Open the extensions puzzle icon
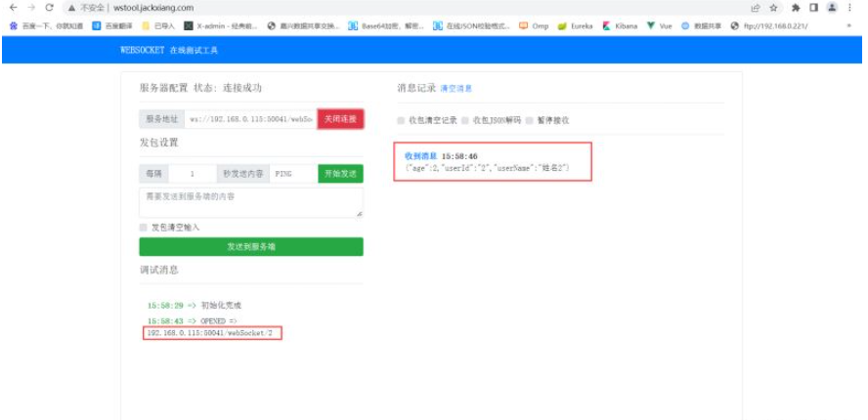The image size is (868, 420). (796, 8)
